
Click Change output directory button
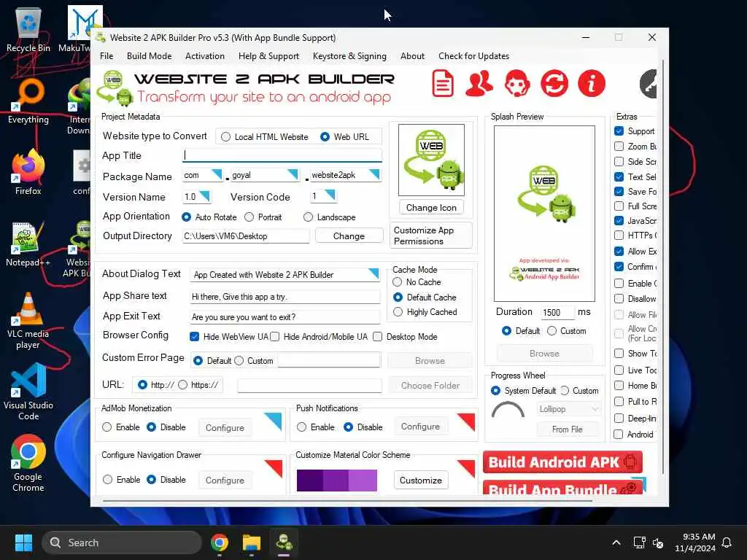(x=349, y=236)
